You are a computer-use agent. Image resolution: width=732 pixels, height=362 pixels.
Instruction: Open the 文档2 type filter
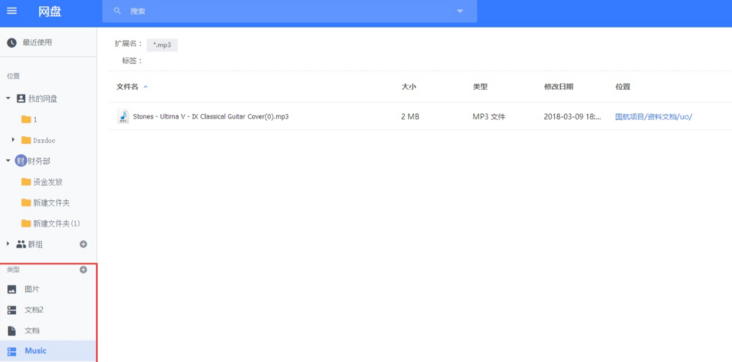click(48, 310)
